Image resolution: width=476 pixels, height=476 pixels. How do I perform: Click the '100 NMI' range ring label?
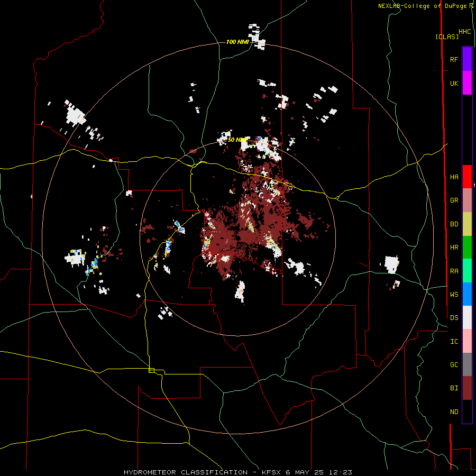237,42
